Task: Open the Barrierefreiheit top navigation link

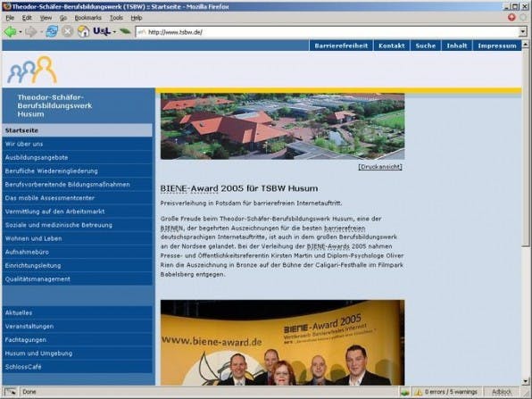Action: tap(341, 46)
